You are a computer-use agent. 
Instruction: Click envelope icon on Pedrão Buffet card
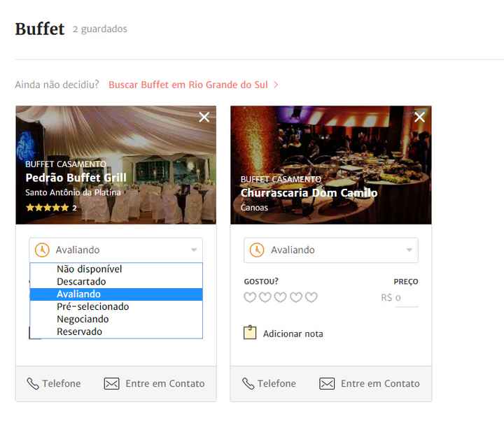pyautogui.click(x=111, y=383)
